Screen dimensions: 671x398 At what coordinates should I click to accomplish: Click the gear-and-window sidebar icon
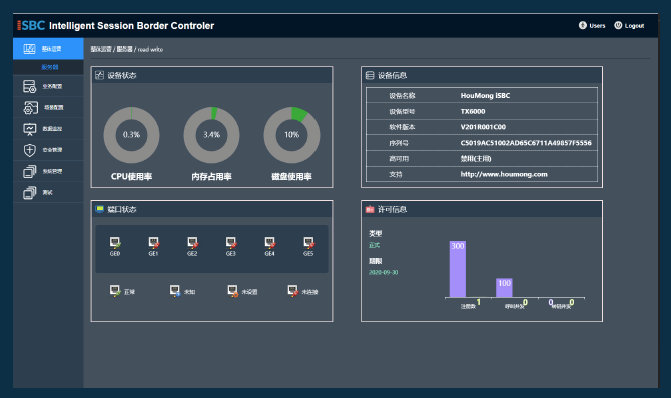click(30, 108)
